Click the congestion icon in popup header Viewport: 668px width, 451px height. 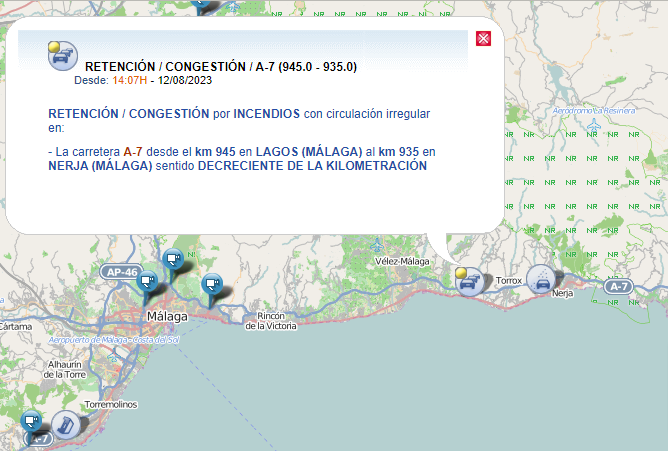pyautogui.click(x=63, y=55)
